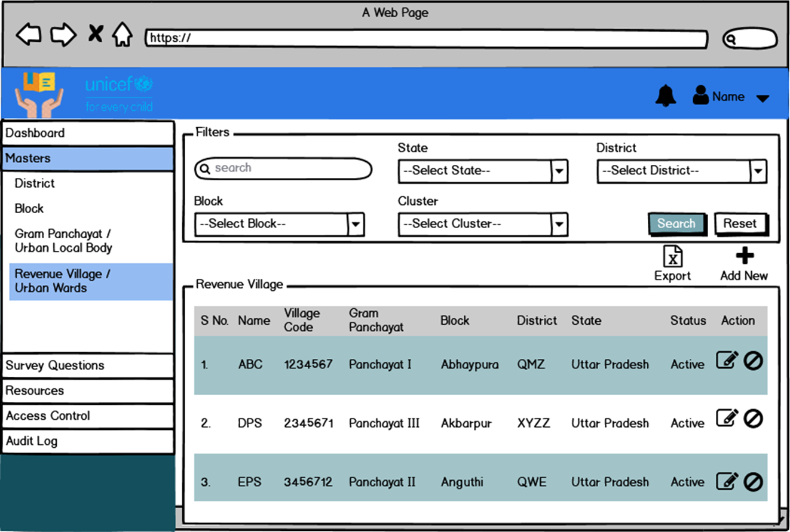The width and height of the screenshot is (790, 532).
Task: Click the Export spreadsheet icon
Action: 673,257
